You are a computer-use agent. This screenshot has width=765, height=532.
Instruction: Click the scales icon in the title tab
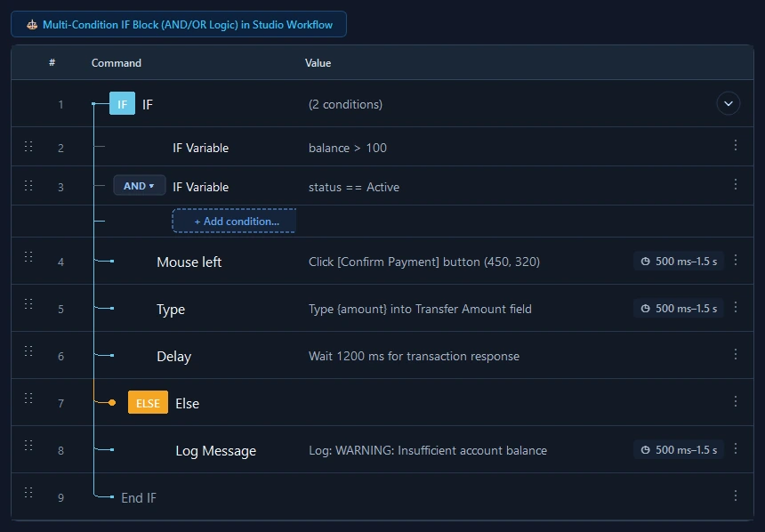click(32, 25)
